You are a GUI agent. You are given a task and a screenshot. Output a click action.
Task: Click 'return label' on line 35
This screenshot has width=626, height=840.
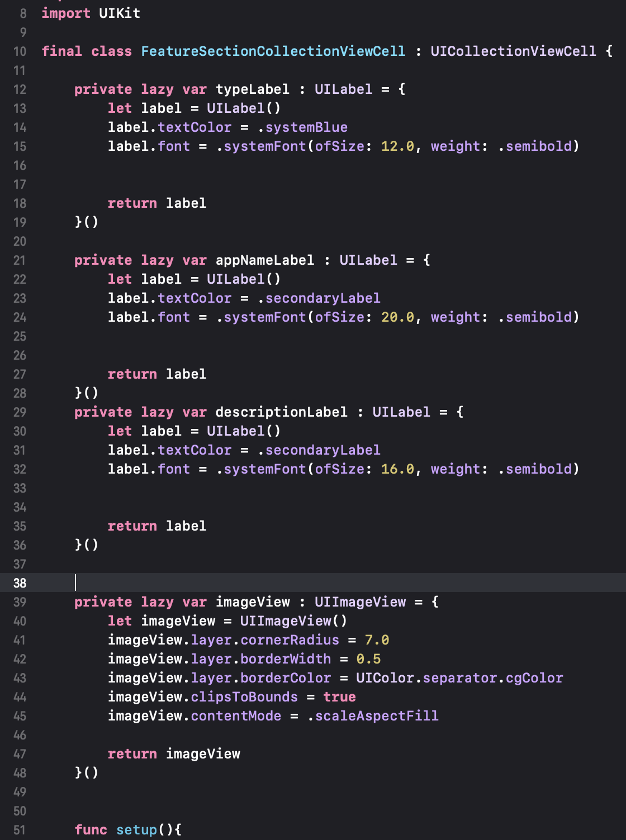coord(157,526)
